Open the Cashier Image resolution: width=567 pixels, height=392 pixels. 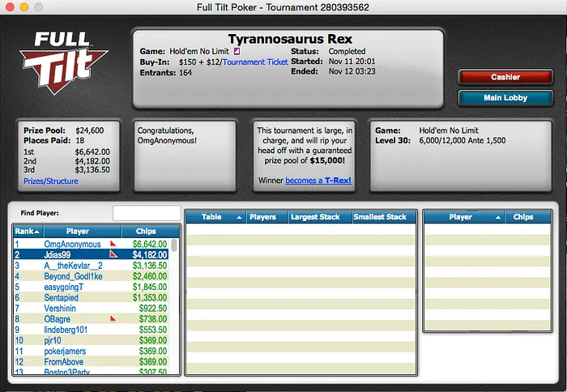click(x=505, y=77)
